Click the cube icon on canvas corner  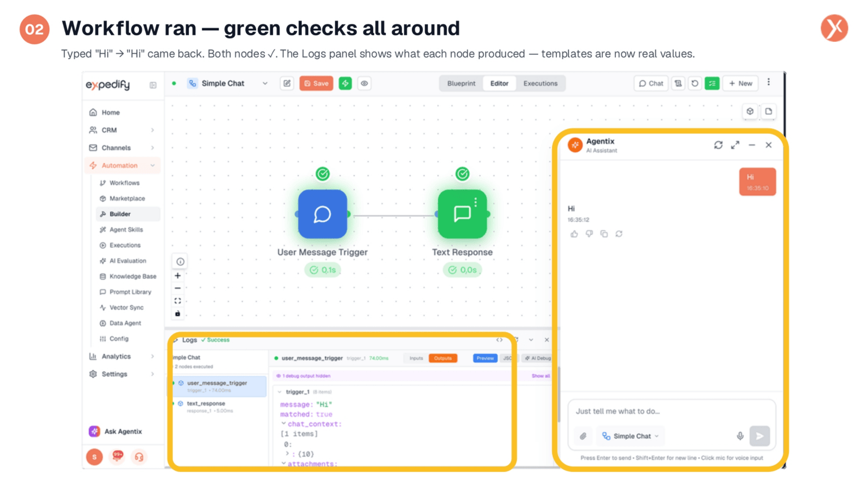[750, 111]
